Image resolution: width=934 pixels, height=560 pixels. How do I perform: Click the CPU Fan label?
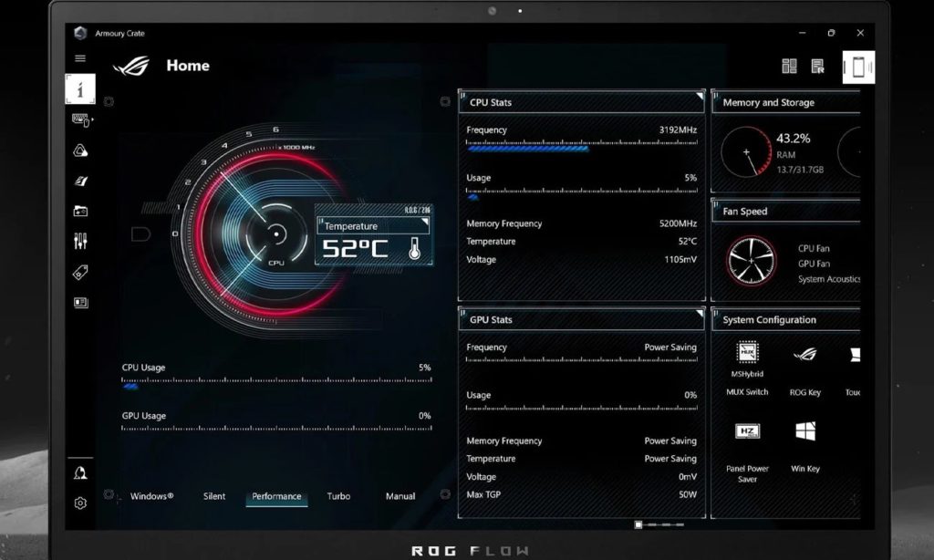[814, 248]
